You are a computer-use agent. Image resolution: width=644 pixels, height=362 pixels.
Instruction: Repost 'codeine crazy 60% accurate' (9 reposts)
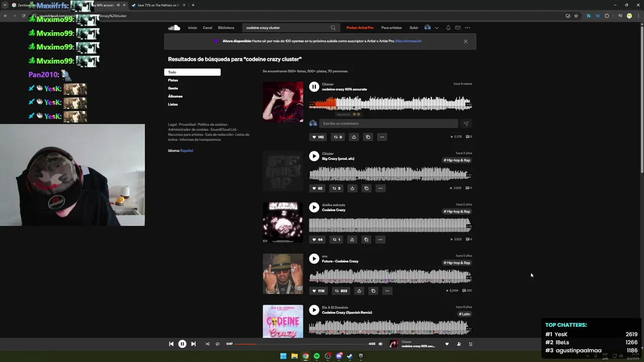coord(338,137)
